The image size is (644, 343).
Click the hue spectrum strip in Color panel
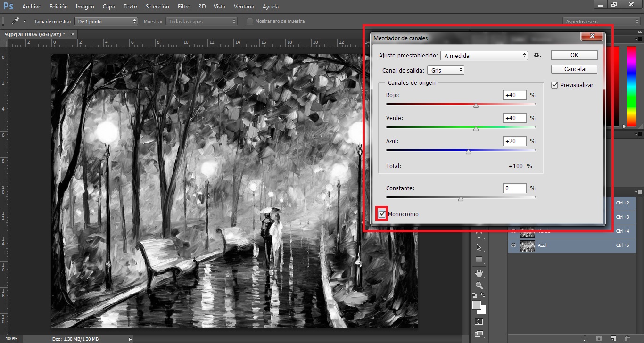point(631,86)
